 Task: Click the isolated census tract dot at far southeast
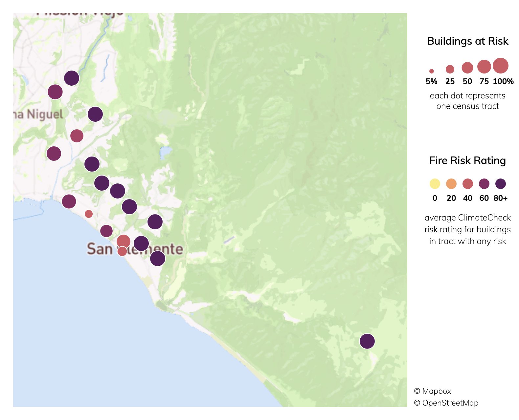tap(367, 341)
